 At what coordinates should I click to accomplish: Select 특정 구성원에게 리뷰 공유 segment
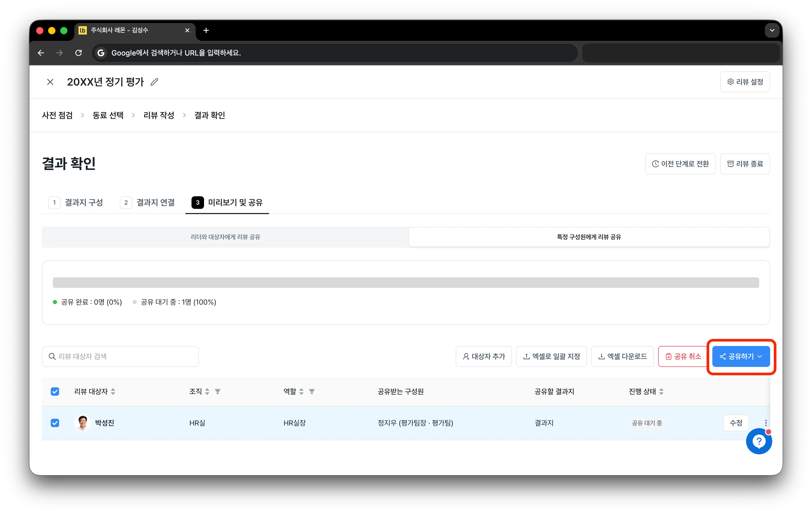point(589,237)
